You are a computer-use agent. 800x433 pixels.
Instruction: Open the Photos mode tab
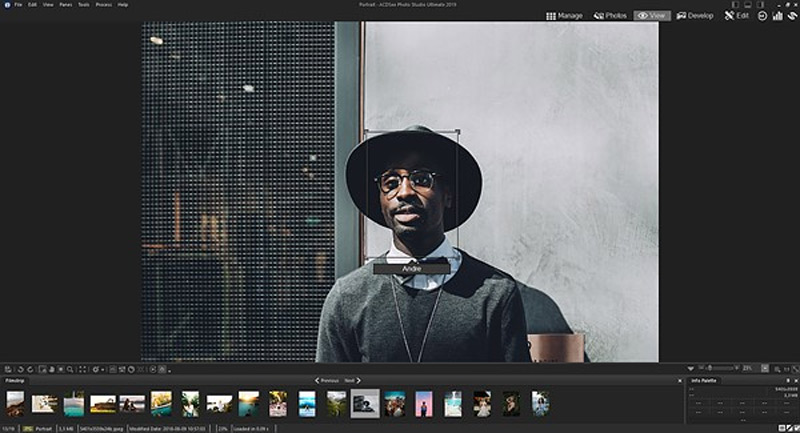click(x=610, y=16)
